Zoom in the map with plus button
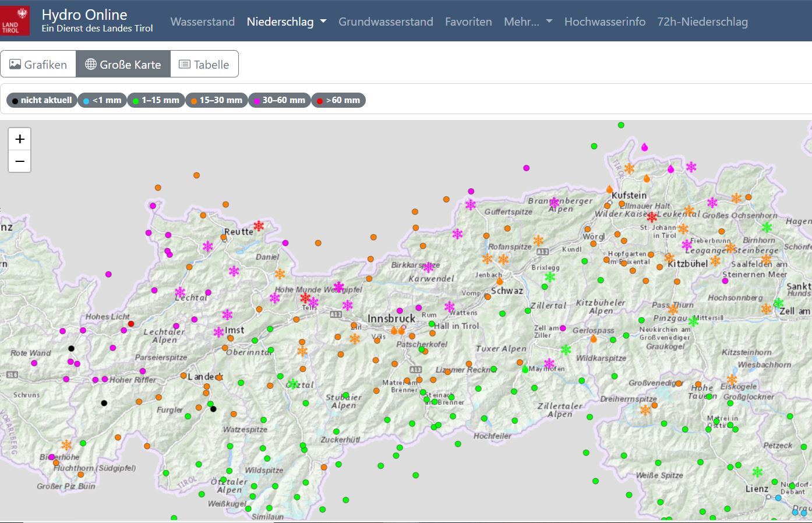 click(x=20, y=139)
